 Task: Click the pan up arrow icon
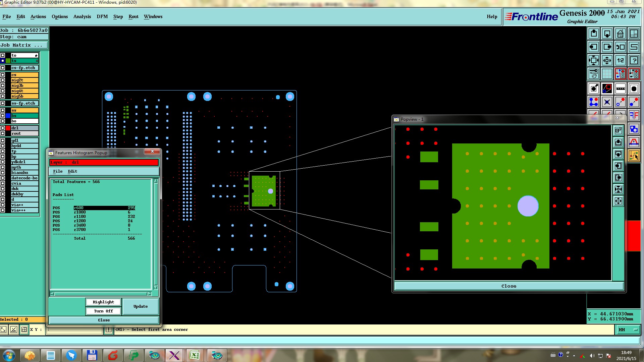tap(594, 34)
